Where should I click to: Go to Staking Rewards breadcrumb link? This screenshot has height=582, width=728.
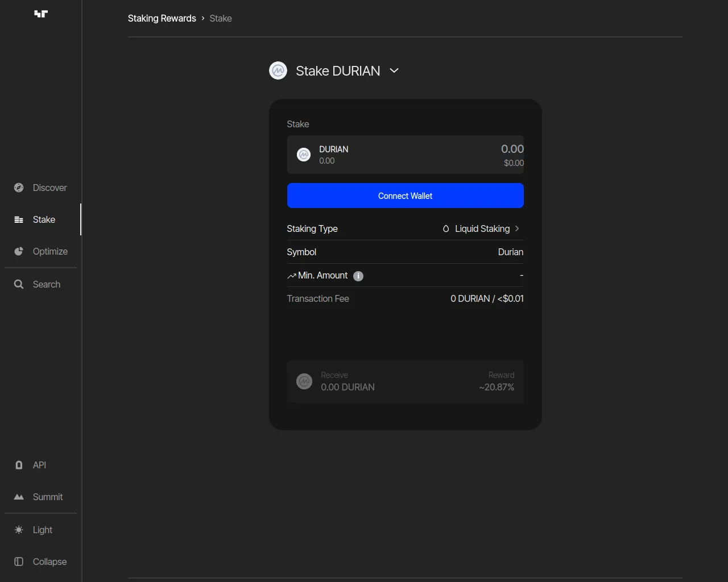coord(162,18)
